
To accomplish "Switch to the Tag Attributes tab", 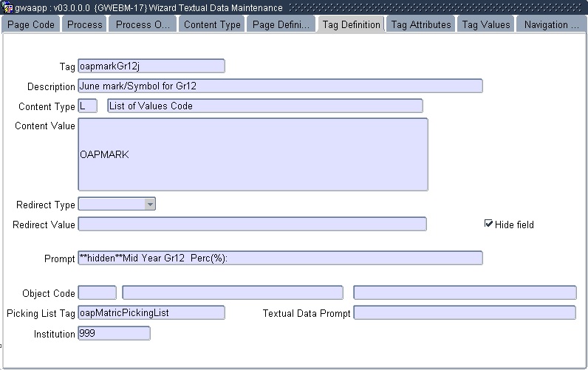I will coord(421,25).
